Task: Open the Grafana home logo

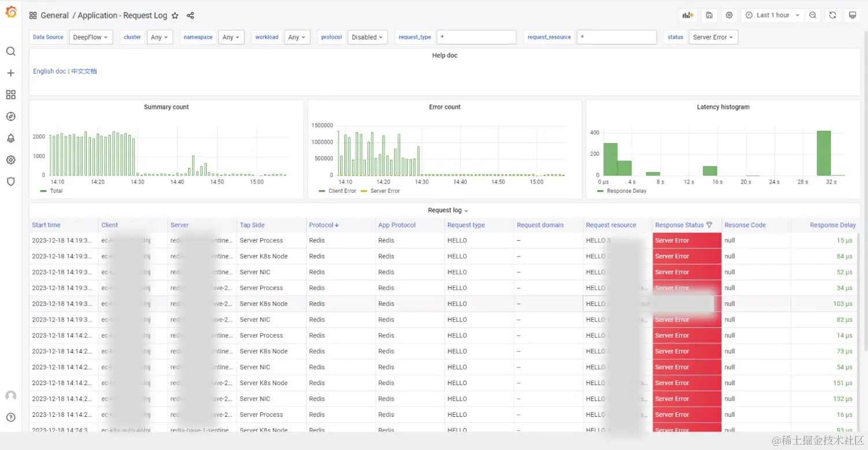Action: tap(10, 12)
